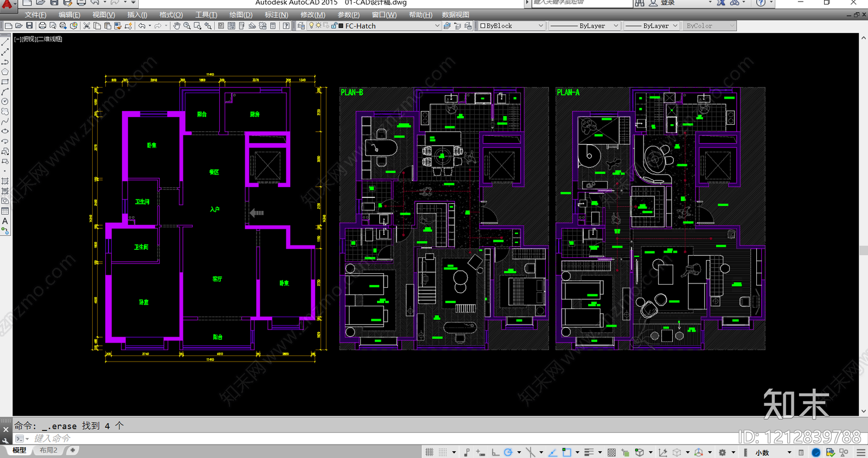
Task: Open the 格式(O) menu
Action: pyautogui.click(x=171, y=15)
